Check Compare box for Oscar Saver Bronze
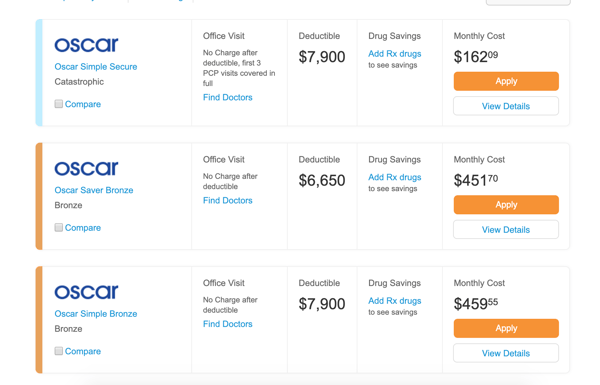Viewport: 600px width, 385px height. (x=59, y=227)
